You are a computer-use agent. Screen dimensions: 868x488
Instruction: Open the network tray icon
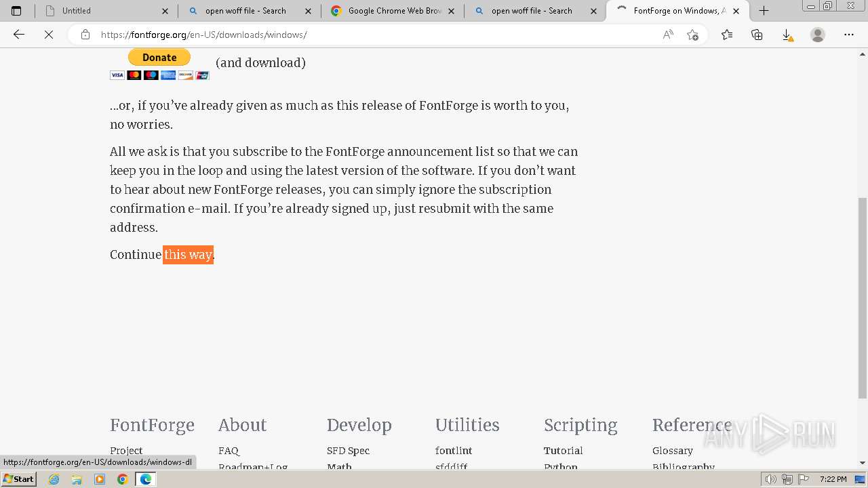coord(787,479)
